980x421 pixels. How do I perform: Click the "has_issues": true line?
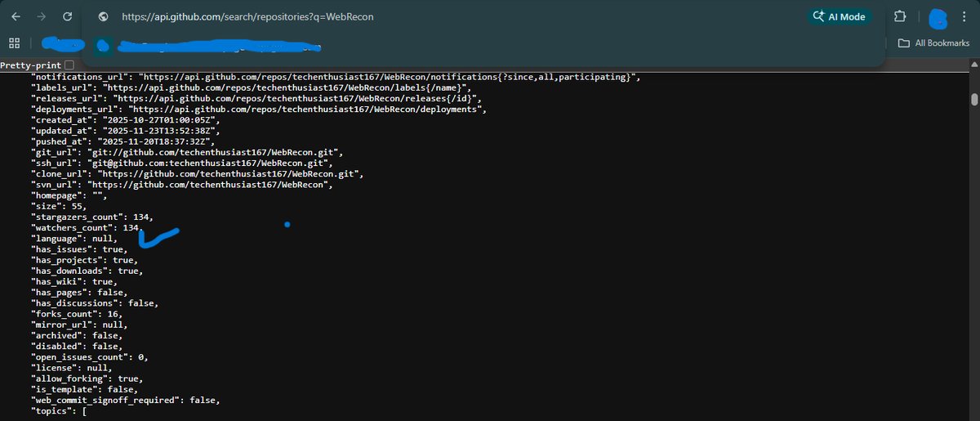[78, 249]
